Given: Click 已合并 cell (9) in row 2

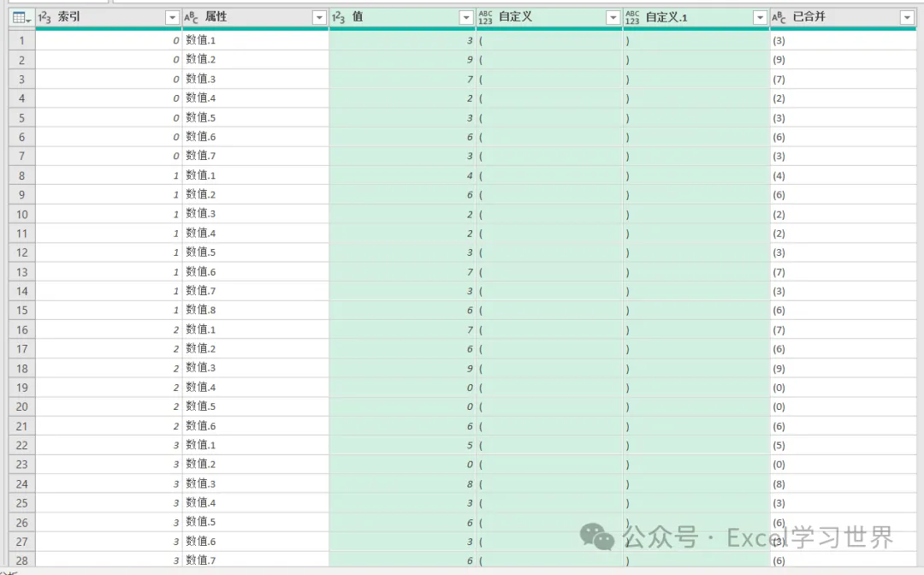Looking at the screenshot, I should (843, 60).
